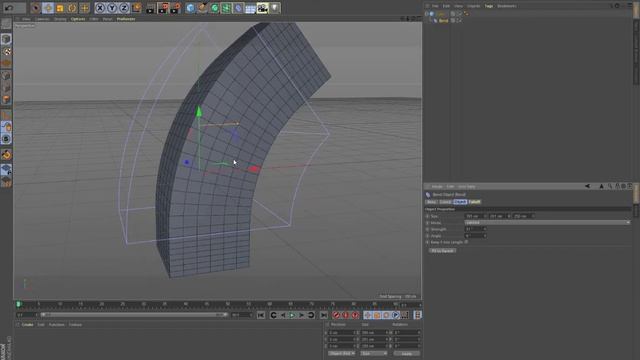Image resolution: width=640 pixels, height=360 pixels.
Task: Add a Cube primitive object
Action: tap(190, 8)
